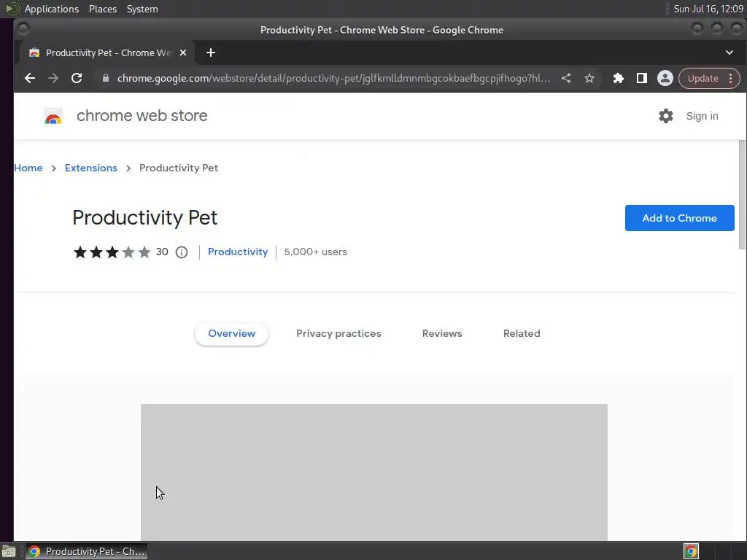Open Chrome three-dot menu
Screen dimensions: 747x560
coord(730,79)
